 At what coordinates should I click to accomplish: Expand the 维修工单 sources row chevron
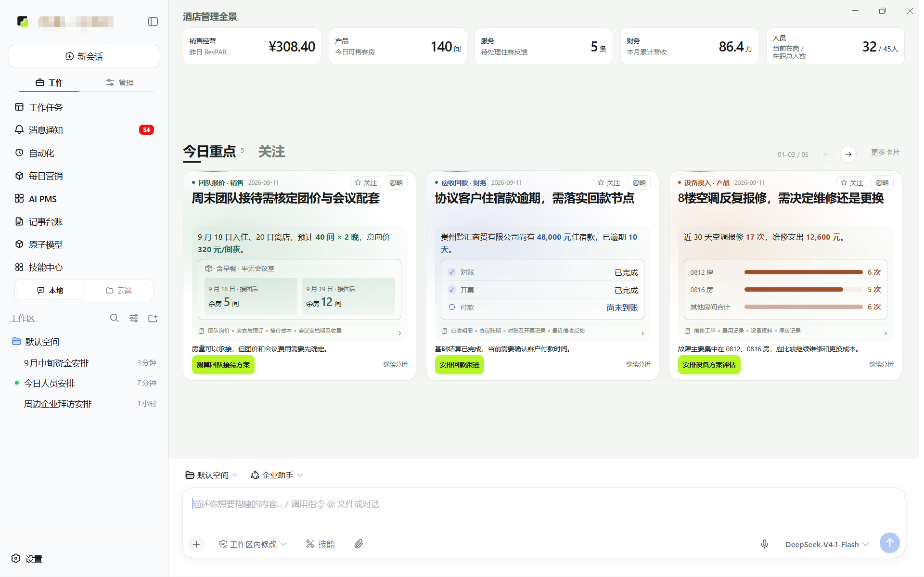[x=885, y=333]
